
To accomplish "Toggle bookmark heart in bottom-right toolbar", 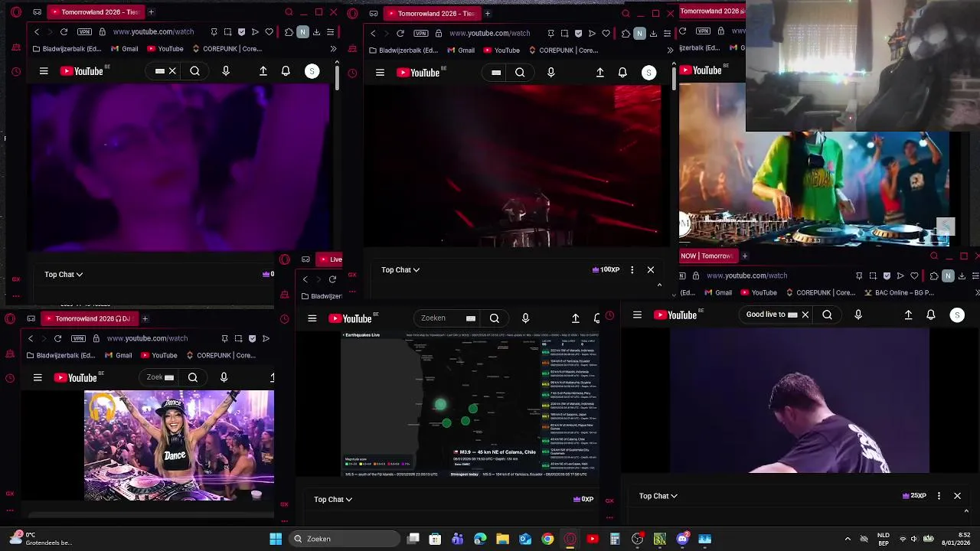I will click(914, 275).
